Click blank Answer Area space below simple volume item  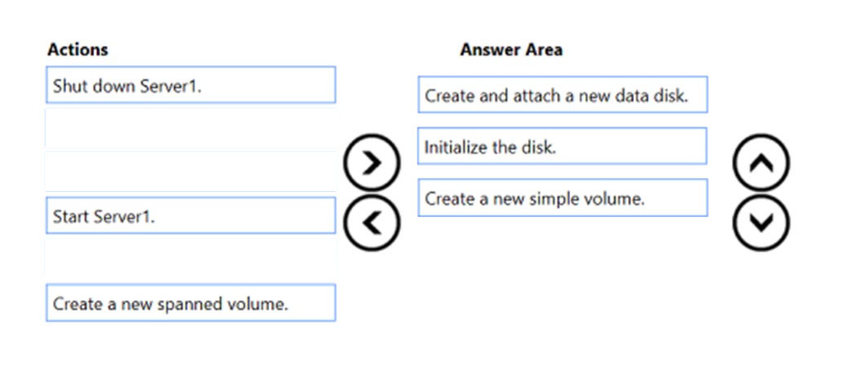click(x=562, y=269)
